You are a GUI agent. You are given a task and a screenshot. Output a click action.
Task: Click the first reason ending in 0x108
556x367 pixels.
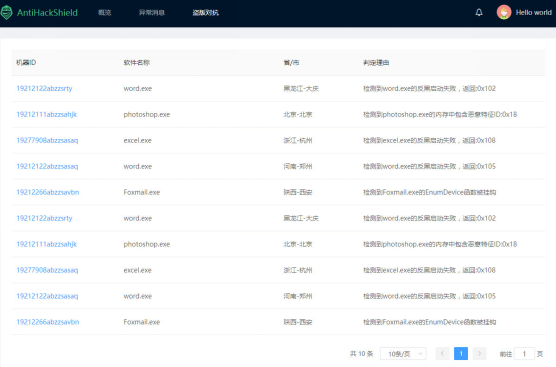pyautogui.click(x=429, y=140)
